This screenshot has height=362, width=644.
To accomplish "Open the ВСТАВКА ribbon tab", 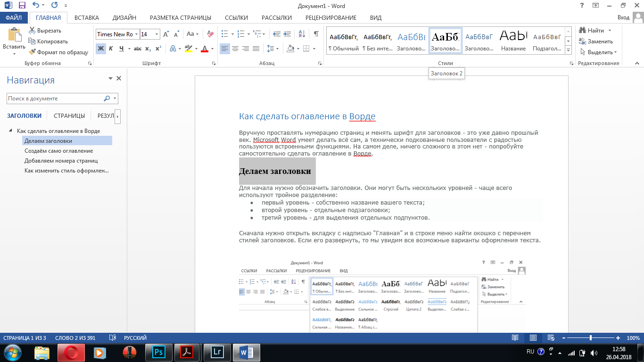I will coord(87,17).
